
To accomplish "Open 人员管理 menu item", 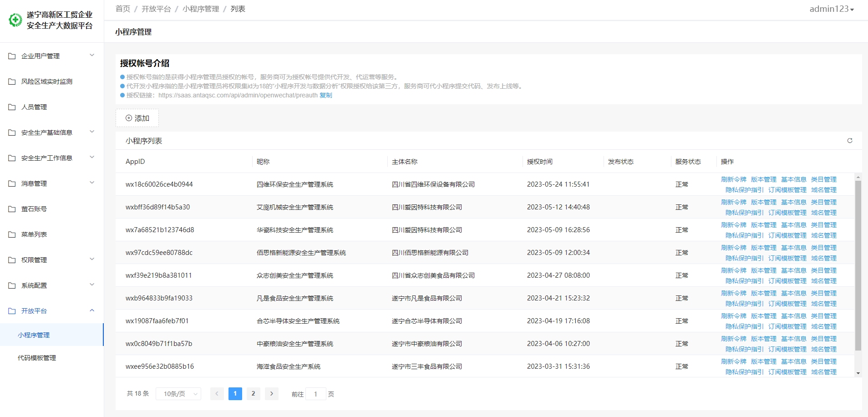I will tap(52, 107).
